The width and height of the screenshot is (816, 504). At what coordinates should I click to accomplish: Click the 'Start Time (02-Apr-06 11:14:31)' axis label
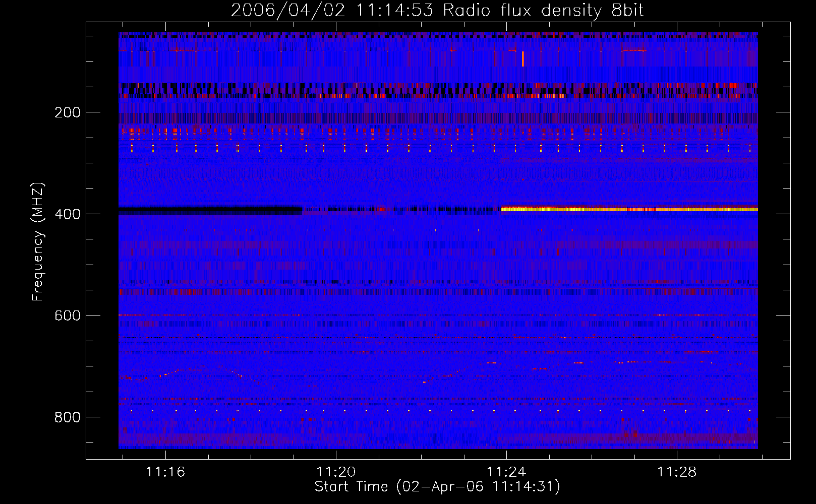click(437, 487)
